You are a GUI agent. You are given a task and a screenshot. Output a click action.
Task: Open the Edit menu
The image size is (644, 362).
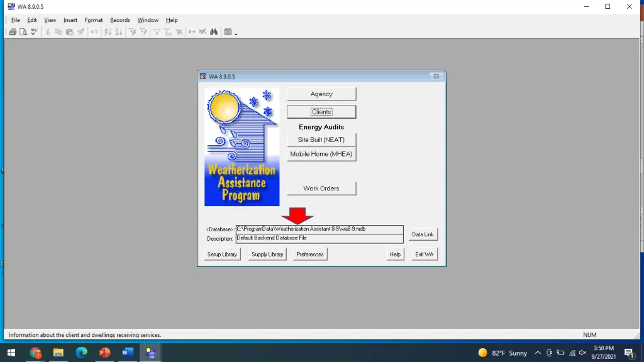31,19
